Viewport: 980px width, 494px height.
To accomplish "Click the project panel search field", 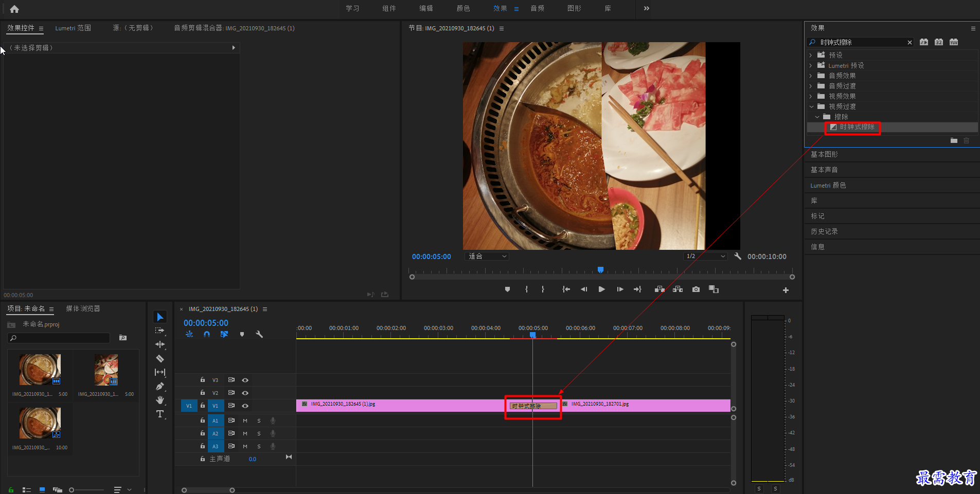I will tap(59, 338).
